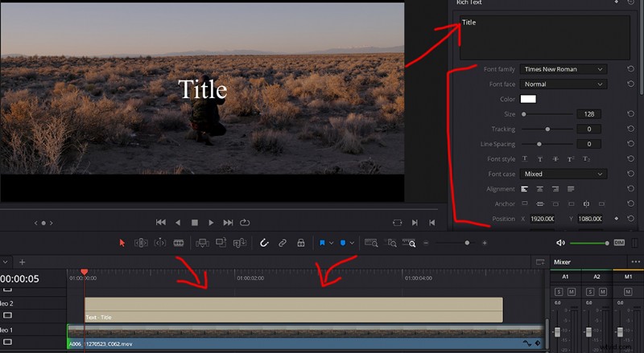The width and height of the screenshot is (644, 353).
Task: Click the Tracking value field
Action: tap(589, 129)
